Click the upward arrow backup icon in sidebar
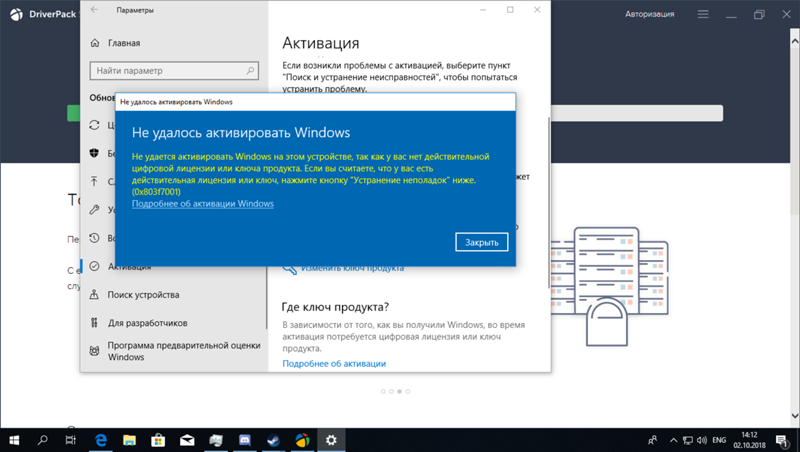The width and height of the screenshot is (800, 452). [94, 181]
